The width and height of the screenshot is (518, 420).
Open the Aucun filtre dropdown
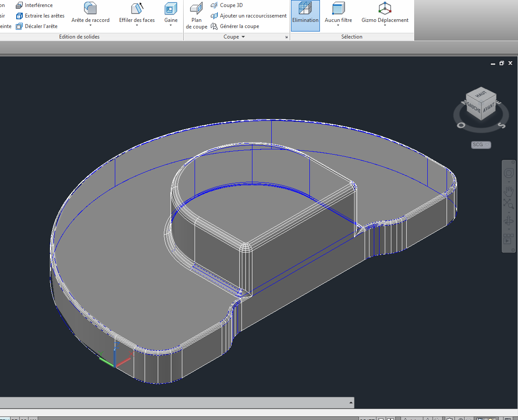(x=338, y=25)
